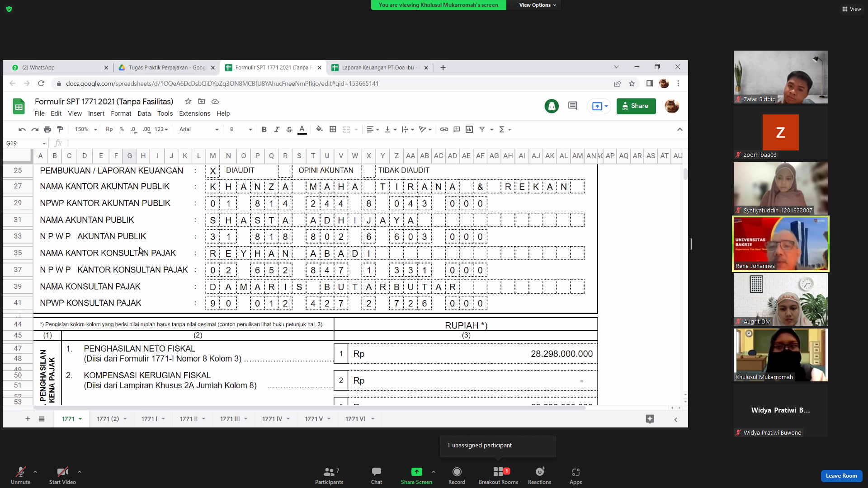The height and width of the screenshot is (488, 868).
Task: Undo the last action in Sheets toolbar
Action: tap(22, 130)
